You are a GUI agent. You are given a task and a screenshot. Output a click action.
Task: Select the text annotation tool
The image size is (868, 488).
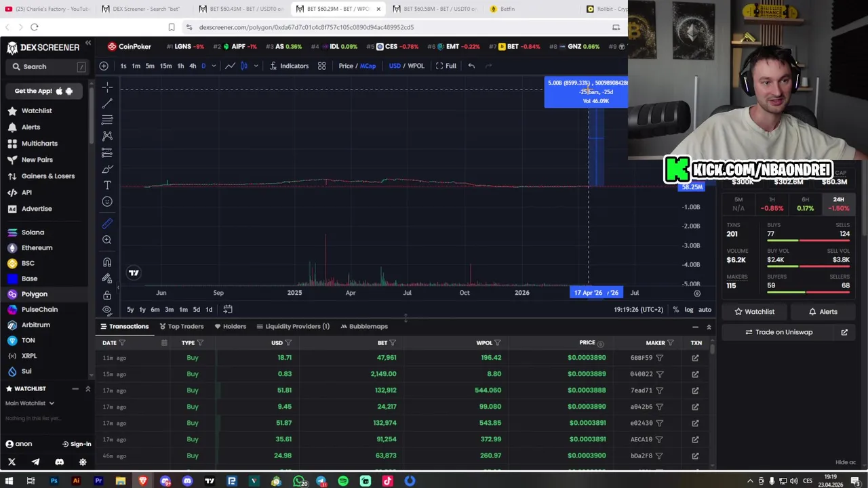point(107,185)
